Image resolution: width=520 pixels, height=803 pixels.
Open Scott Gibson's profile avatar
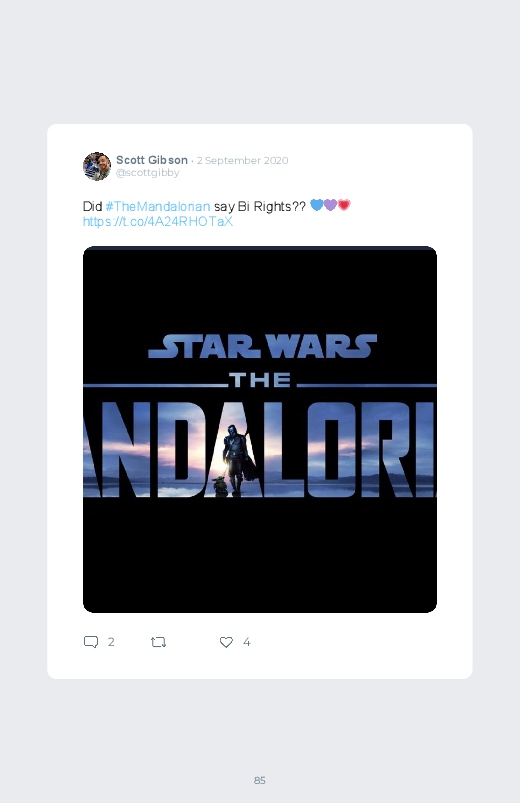[x=97, y=166]
